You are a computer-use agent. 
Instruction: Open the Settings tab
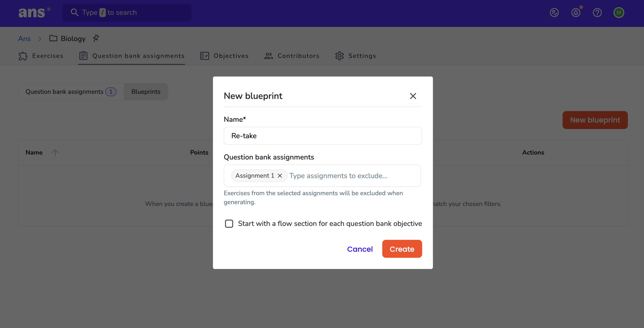coord(355,56)
